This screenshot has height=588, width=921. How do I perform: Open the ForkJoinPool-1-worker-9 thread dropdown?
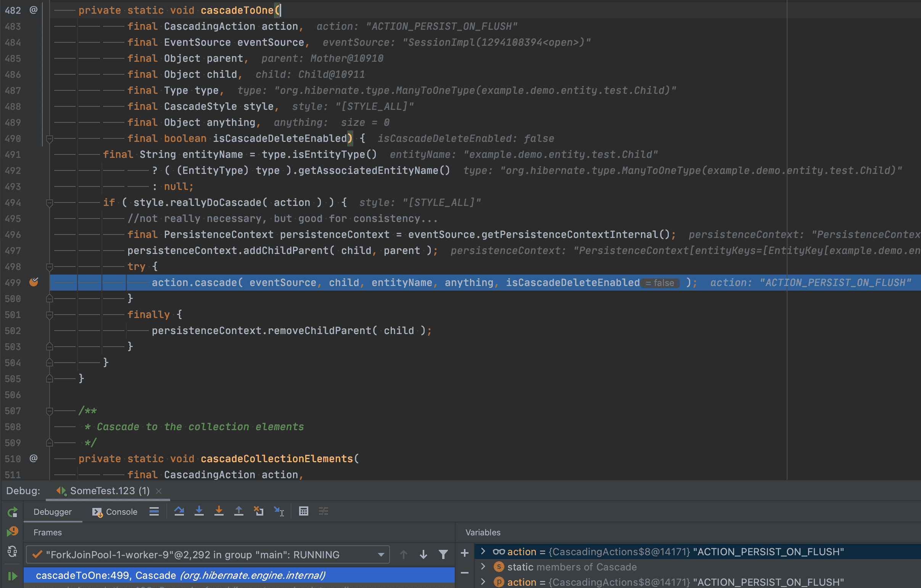point(208,554)
